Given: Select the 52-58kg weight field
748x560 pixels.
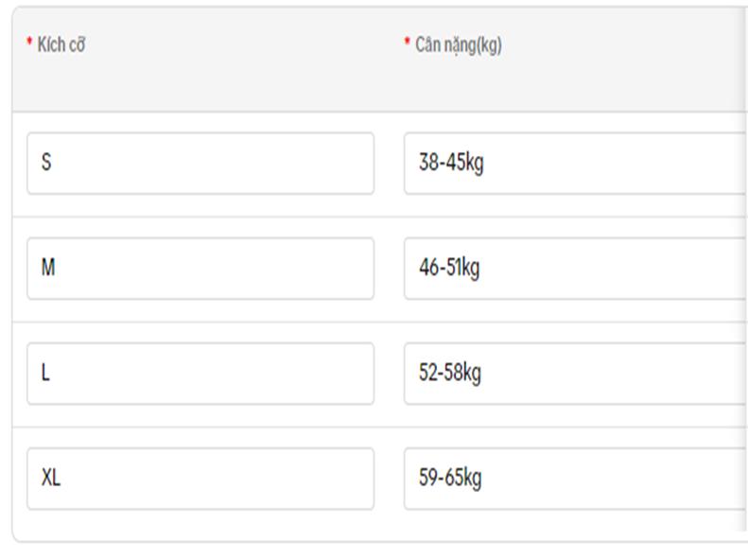Looking at the screenshot, I should [x=576, y=374].
